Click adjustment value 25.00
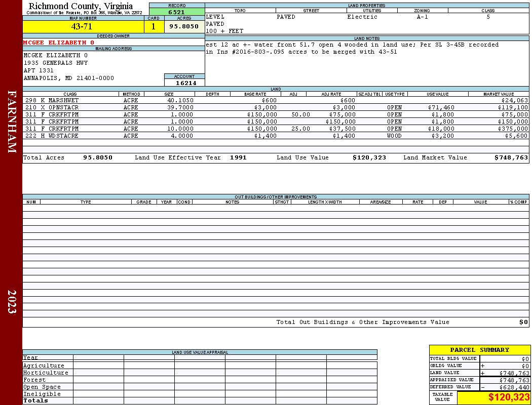The image size is (532, 405). pos(300,129)
